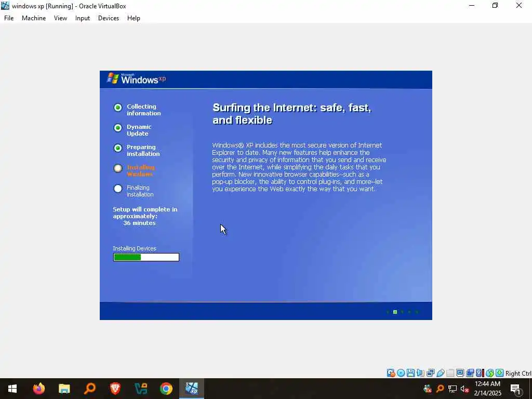The width and height of the screenshot is (532, 399).
Task: Restore down the VirtualBox window
Action: 495,6
